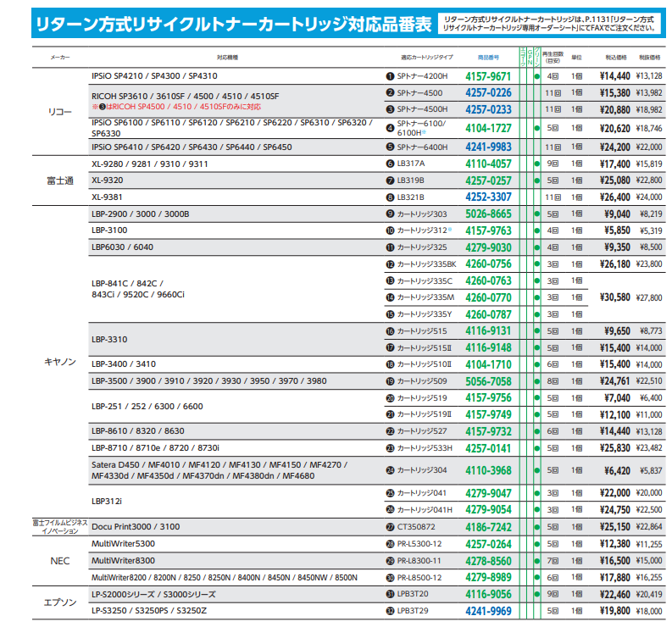The height and width of the screenshot is (627, 672).
Task: Click the price ¥19,800
Action: point(614,611)
